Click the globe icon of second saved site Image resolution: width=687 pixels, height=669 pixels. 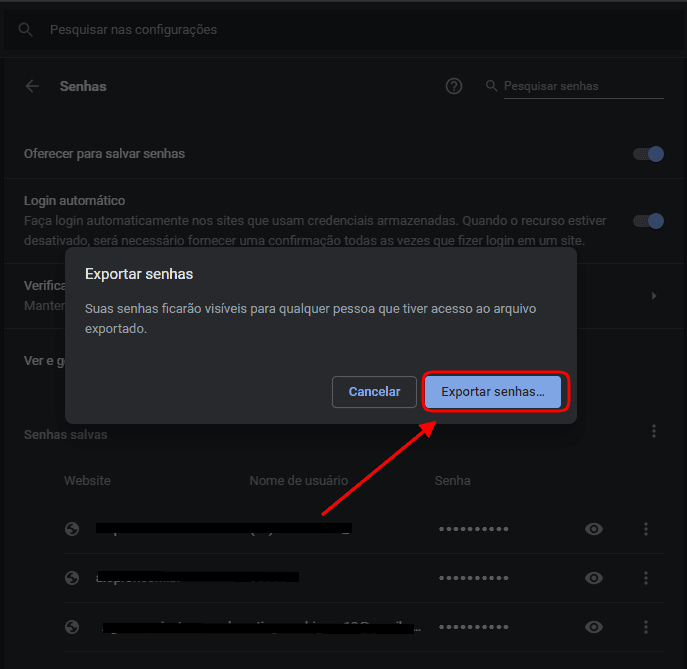click(x=72, y=578)
